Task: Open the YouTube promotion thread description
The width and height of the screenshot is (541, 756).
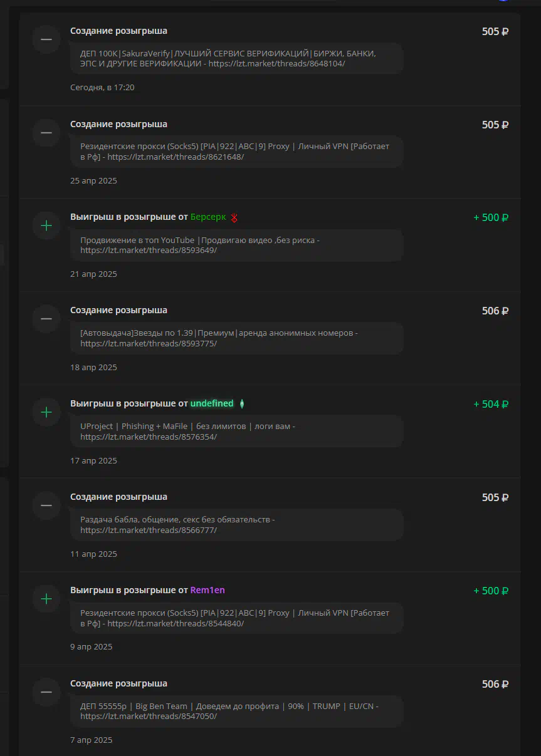Action: point(236,245)
